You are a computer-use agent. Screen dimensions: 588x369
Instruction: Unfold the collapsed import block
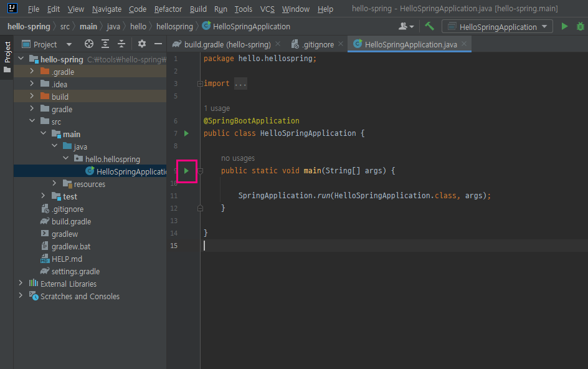click(x=200, y=84)
